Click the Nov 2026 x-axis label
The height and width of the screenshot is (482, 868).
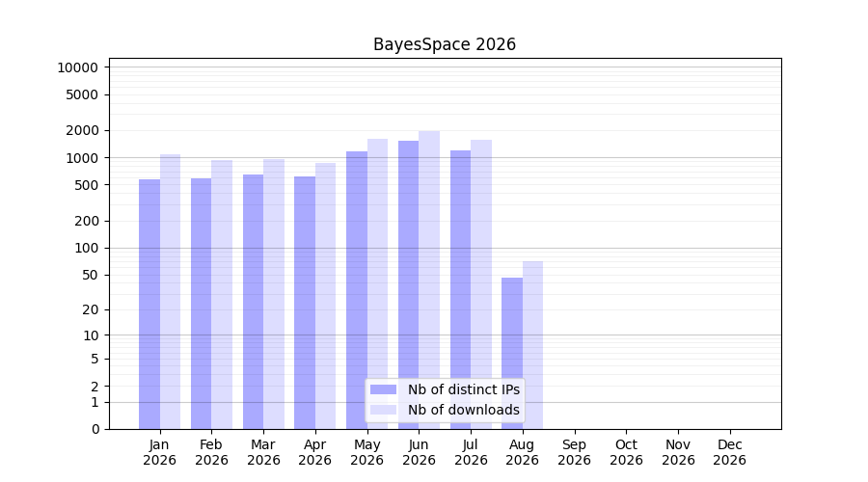(x=678, y=452)
